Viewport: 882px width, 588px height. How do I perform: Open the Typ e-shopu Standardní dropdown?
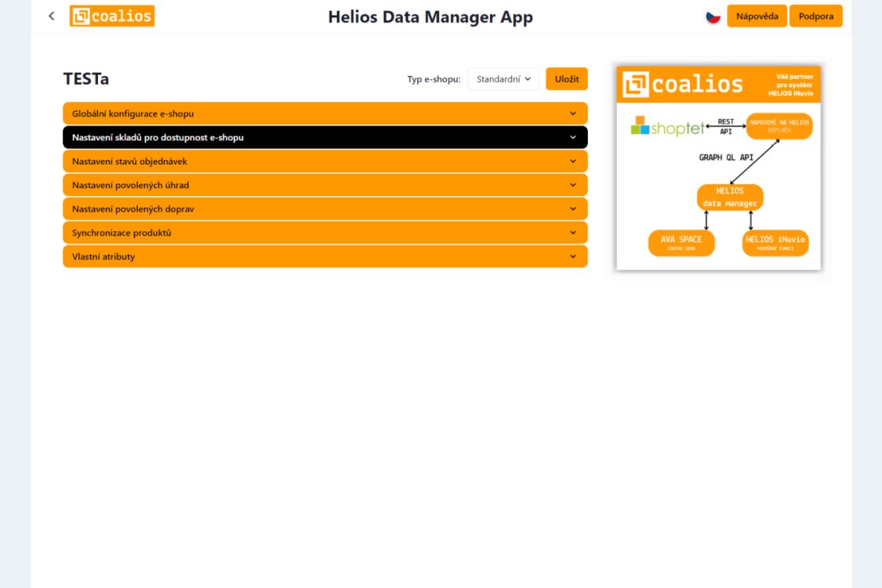coord(503,79)
